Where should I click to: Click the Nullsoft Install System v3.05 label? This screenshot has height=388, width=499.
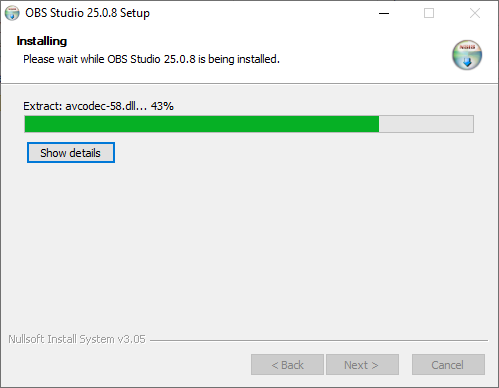[x=77, y=339]
